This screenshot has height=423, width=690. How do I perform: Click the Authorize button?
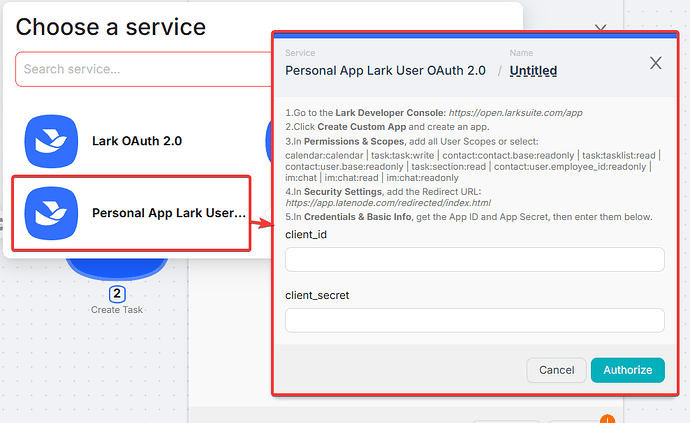628,370
